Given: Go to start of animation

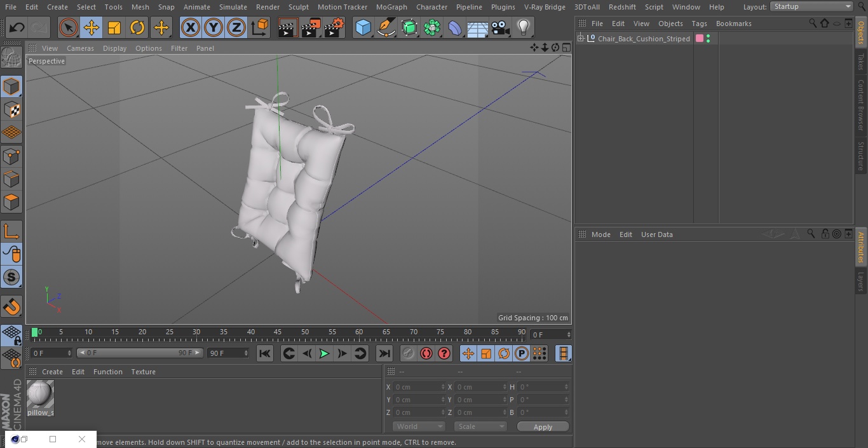Looking at the screenshot, I should pos(265,353).
